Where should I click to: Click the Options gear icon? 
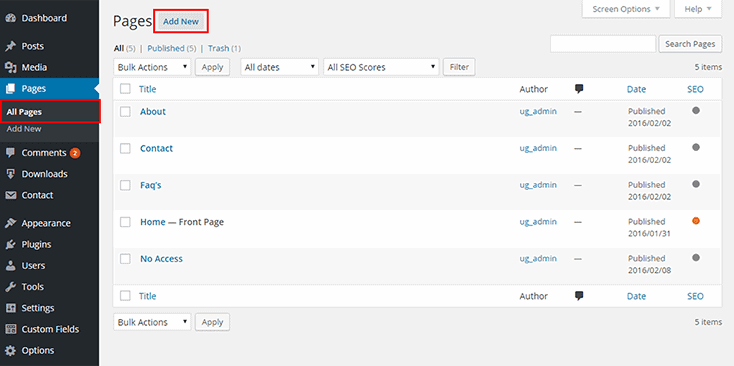(x=11, y=351)
